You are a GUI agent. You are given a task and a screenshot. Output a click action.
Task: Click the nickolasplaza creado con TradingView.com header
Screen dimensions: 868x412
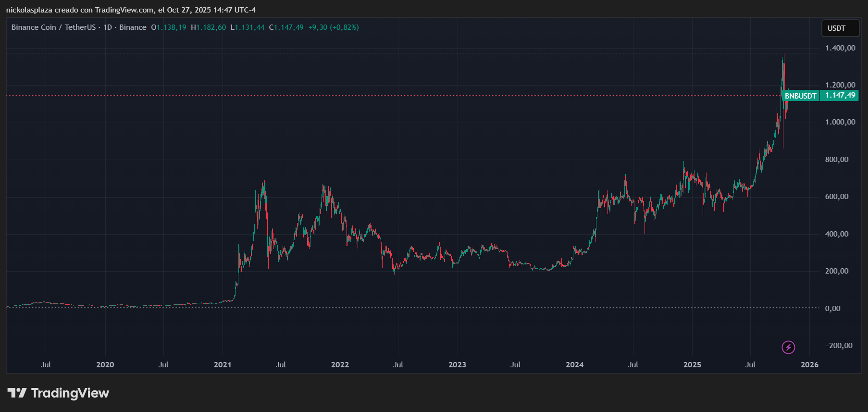point(131,10)
